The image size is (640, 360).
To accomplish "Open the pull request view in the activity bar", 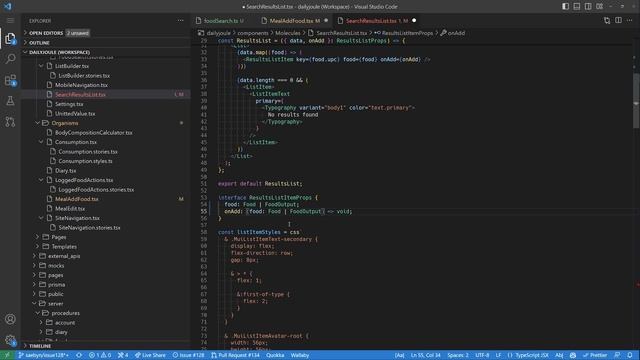I will click(10, 122).
